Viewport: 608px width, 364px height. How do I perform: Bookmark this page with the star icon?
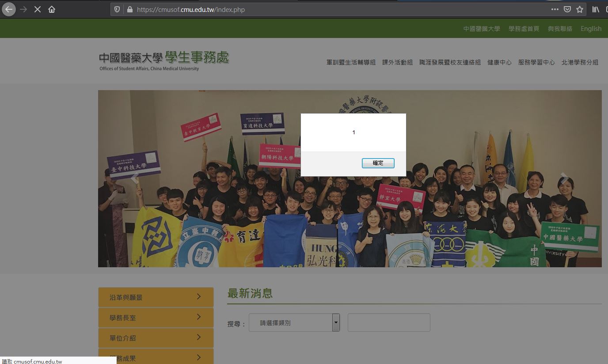[x=580, y=9]
